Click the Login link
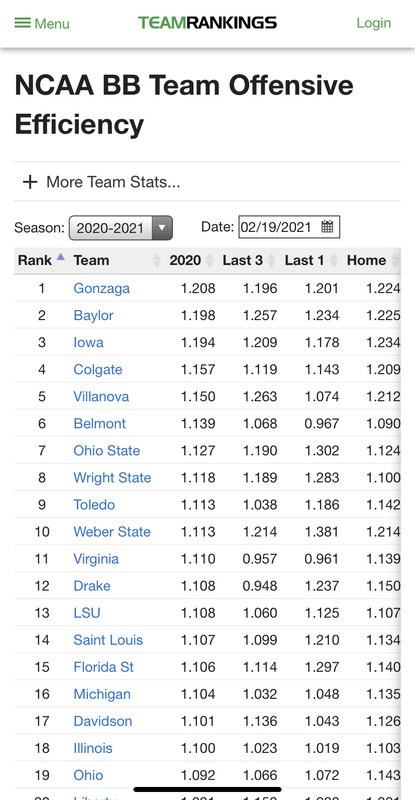Screen dimensions: 415x800 tap(374, 23)
